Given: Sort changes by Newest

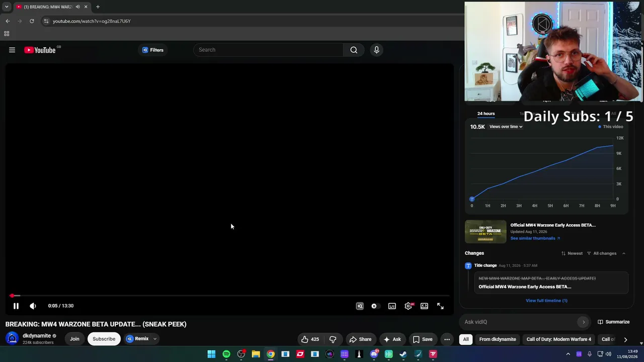Looking at the screenshot, I should (x=572, y=253).
